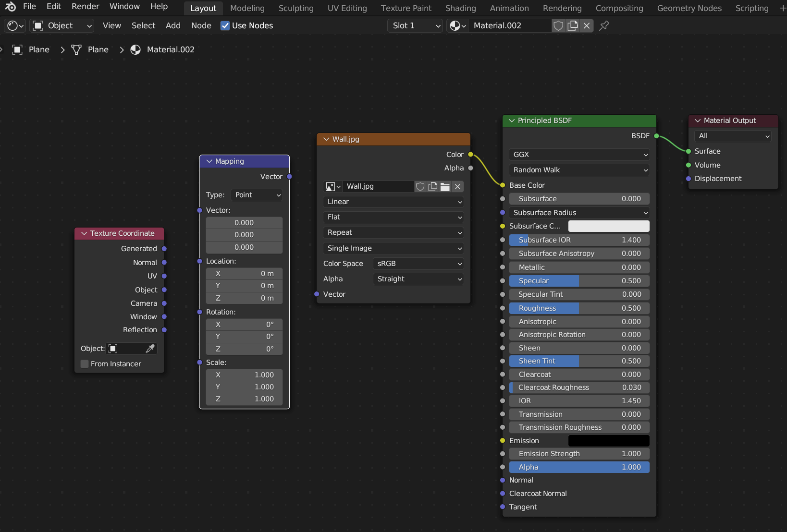Click the Material.002 name field

tap(510, 25)
